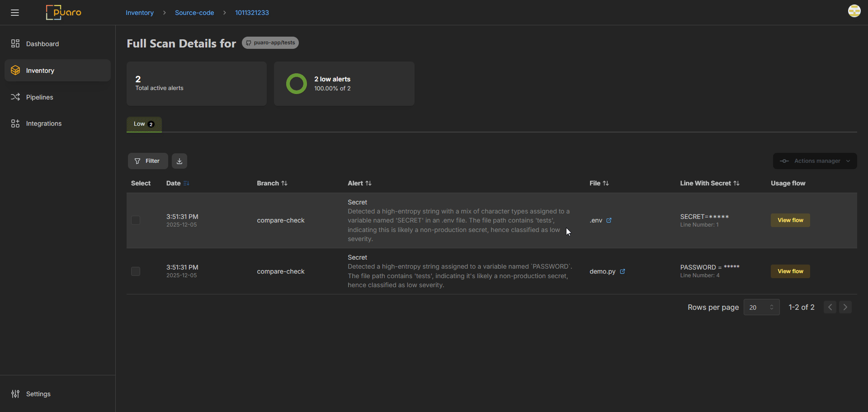This screenshot has width=868, height=412.
Task: Select the checkbox for the demo.py alert
Action: coord(136,271)
